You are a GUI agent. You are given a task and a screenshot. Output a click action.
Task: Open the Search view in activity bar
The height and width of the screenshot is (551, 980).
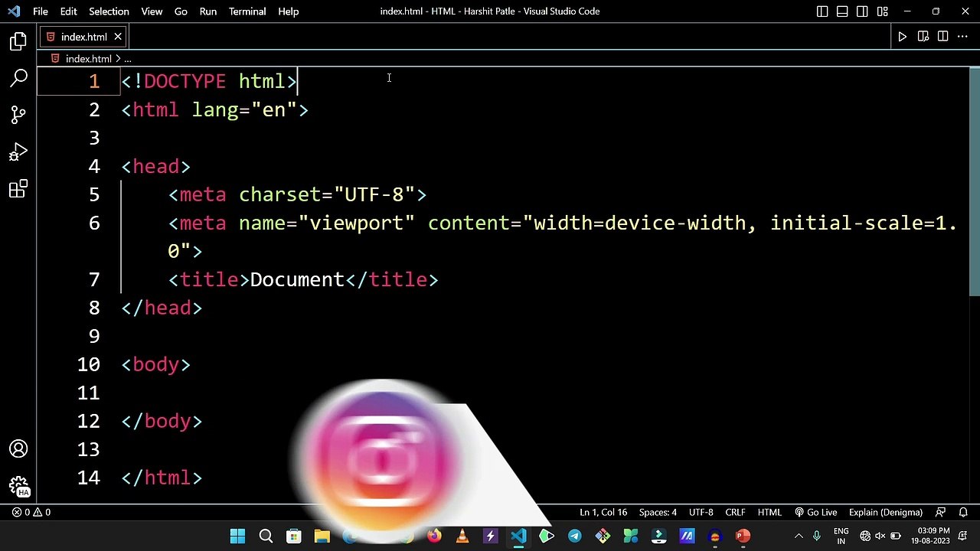pos(18,78)
